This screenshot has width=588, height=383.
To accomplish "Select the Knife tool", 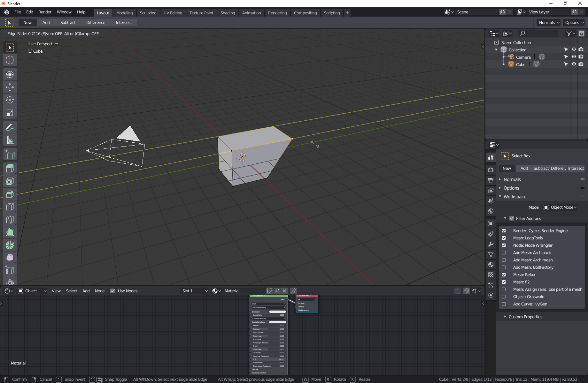I will click(x=10, y=220).
